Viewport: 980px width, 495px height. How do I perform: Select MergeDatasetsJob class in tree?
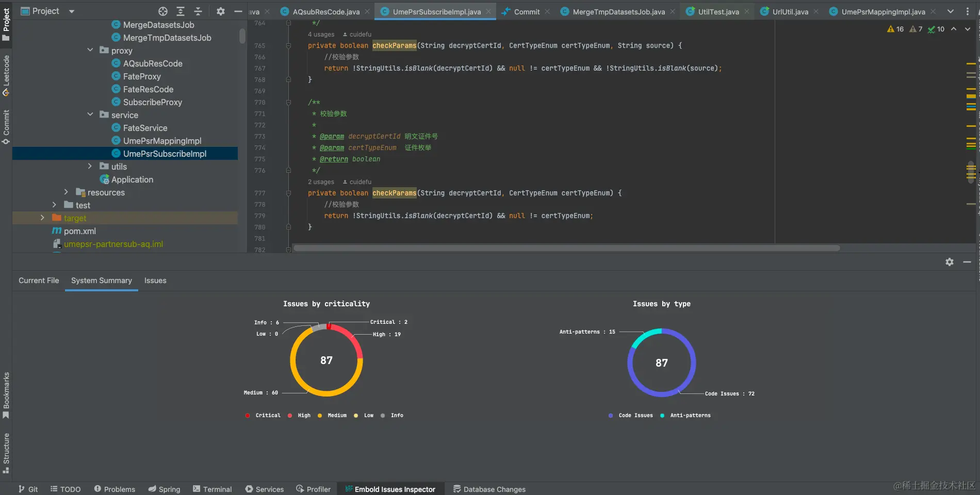pos(158,25)
